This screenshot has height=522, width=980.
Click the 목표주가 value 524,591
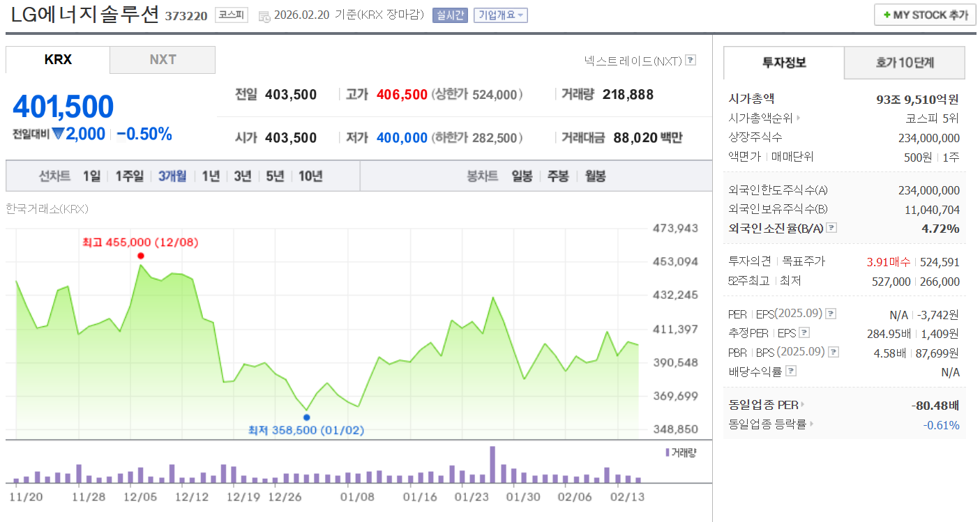[940, 262]
